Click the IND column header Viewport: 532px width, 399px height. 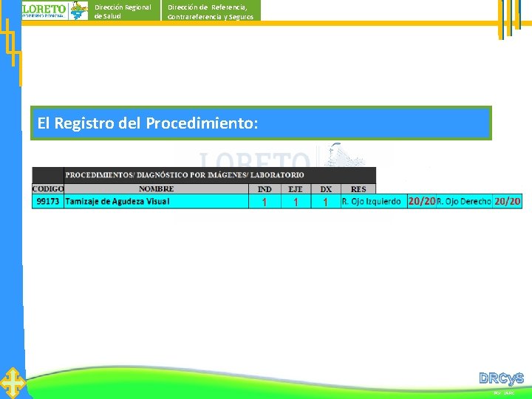click(x=265, y=188)
